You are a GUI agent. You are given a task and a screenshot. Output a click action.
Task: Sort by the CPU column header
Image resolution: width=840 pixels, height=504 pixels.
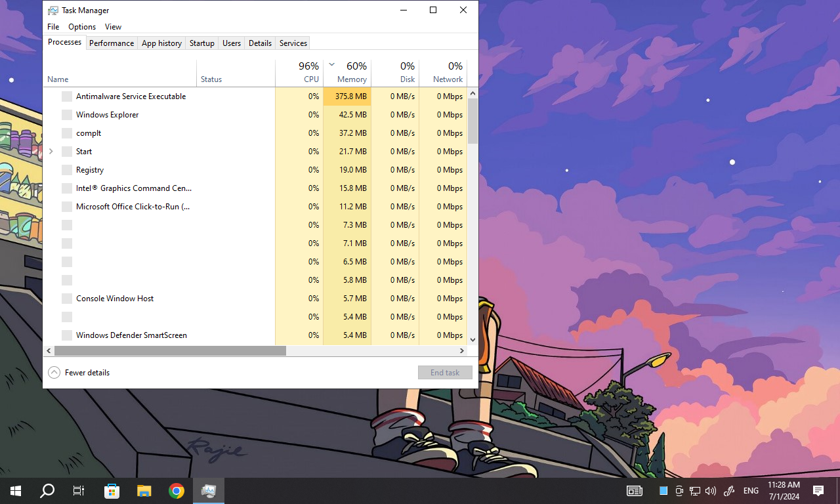click(x=299, y=73)
